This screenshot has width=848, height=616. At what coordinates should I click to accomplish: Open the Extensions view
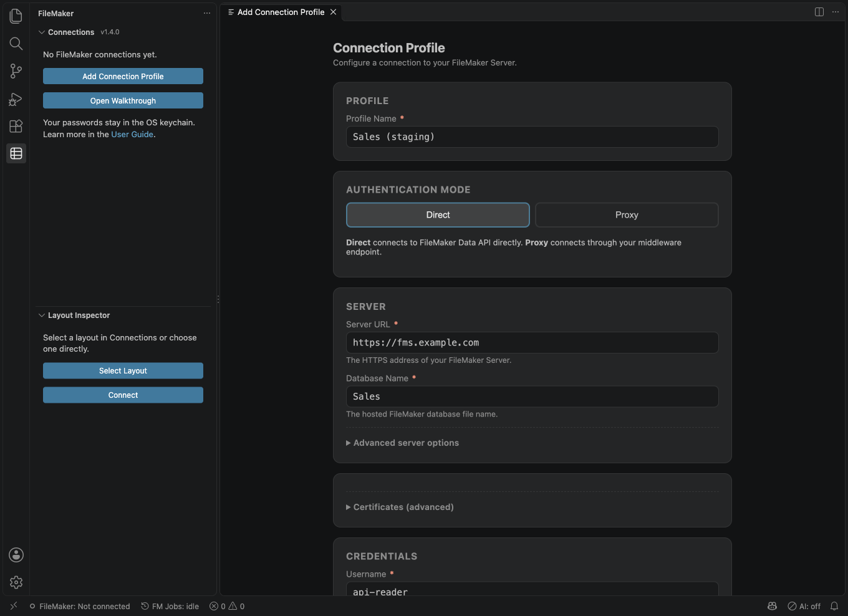pos(16,126)
